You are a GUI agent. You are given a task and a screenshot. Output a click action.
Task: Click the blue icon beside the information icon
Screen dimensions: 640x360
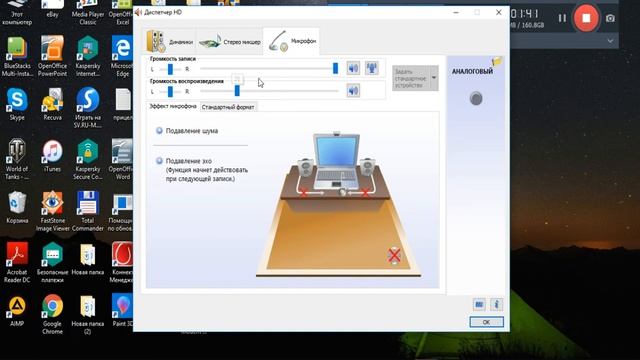point(479,304)
